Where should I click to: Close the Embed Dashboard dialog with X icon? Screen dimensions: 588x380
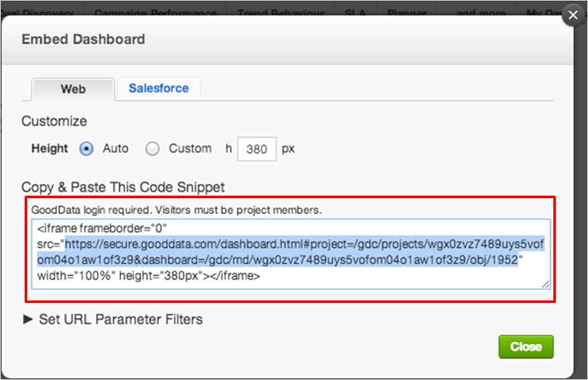(x=573, y=15)
